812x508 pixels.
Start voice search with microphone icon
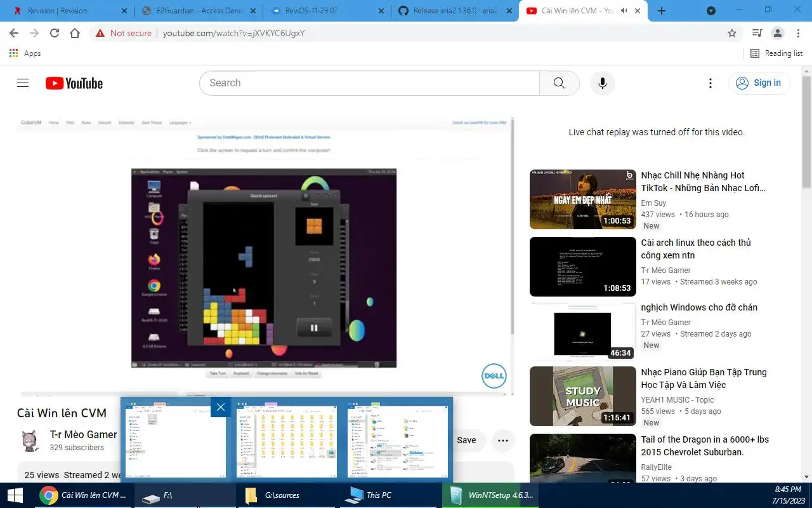click(x=603, y=83)
